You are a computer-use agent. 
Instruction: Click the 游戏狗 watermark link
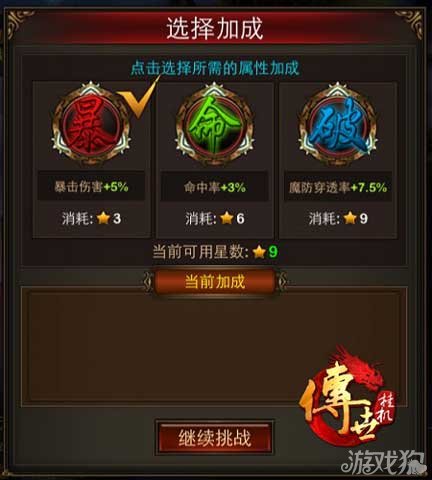(x=382, y=463)
